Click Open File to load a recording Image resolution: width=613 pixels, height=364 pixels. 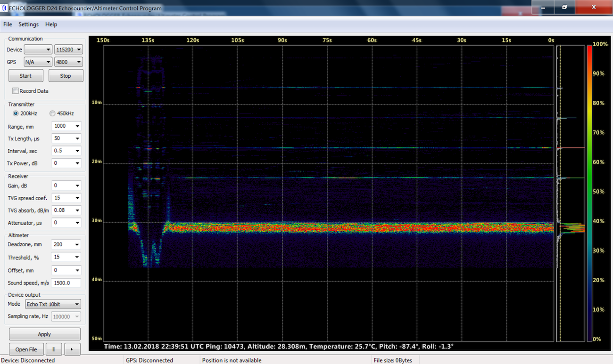click(x=26, y=349)
